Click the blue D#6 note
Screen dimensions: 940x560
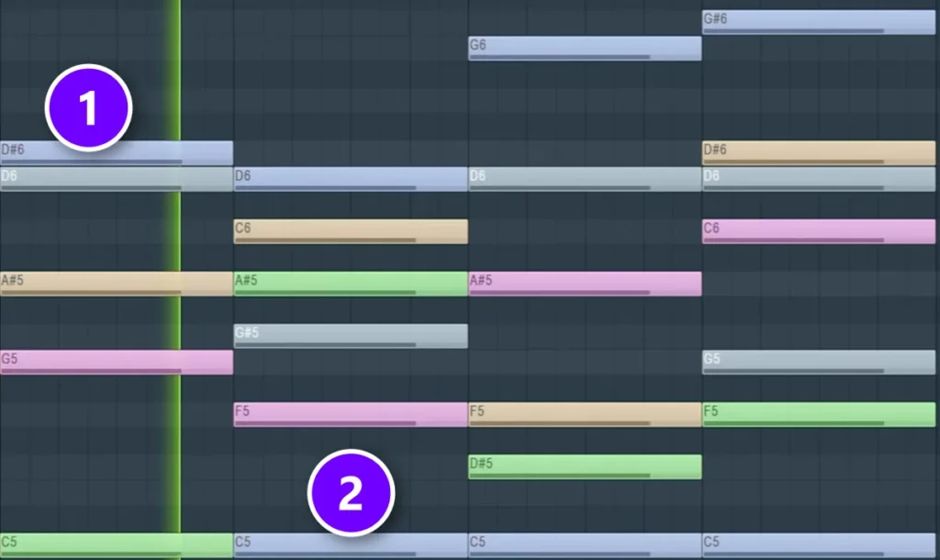(117, 153)
